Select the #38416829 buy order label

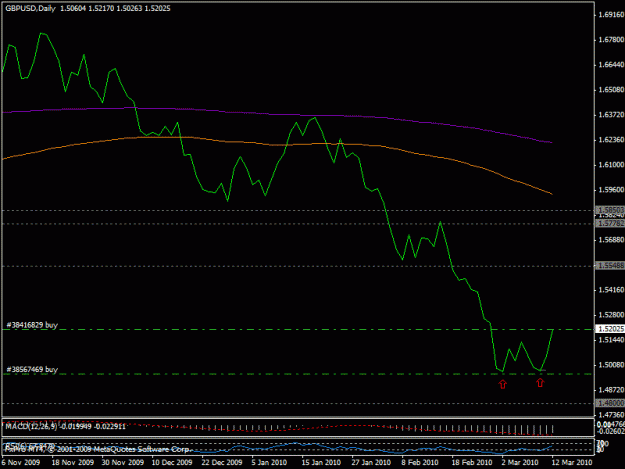(x=32, y=325)
